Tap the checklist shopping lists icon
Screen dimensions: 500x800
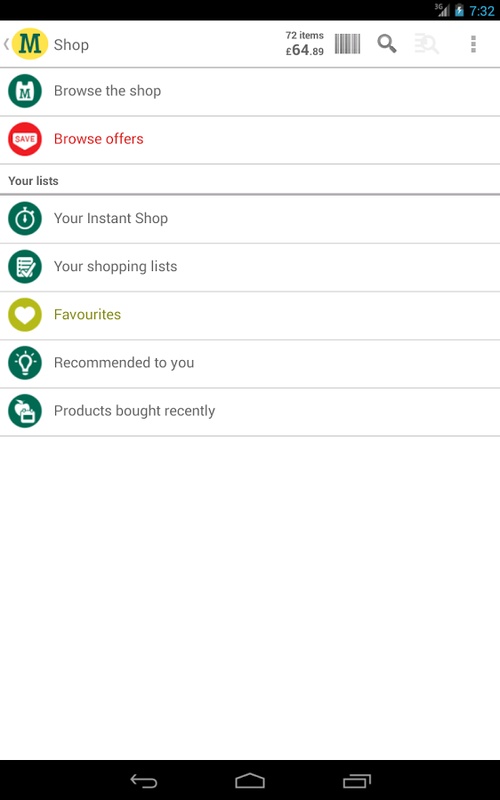point(24,266)
